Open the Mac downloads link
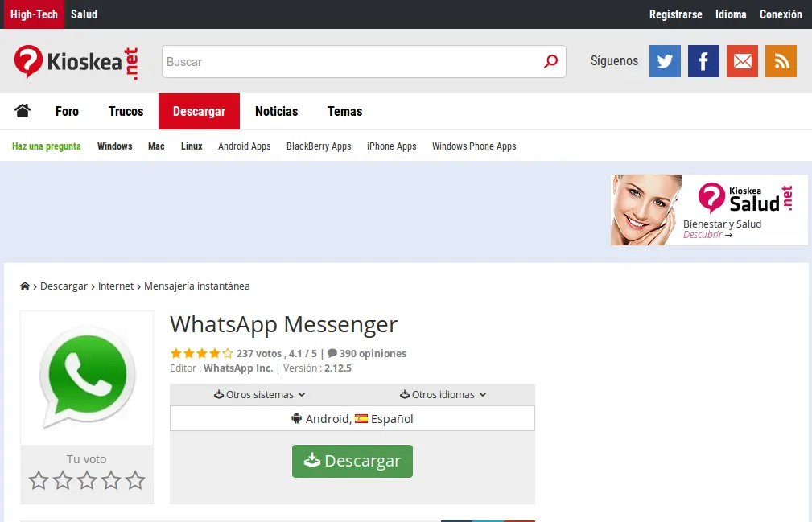The height and width of the screenshot is (522, 812). tap(156, 146)
